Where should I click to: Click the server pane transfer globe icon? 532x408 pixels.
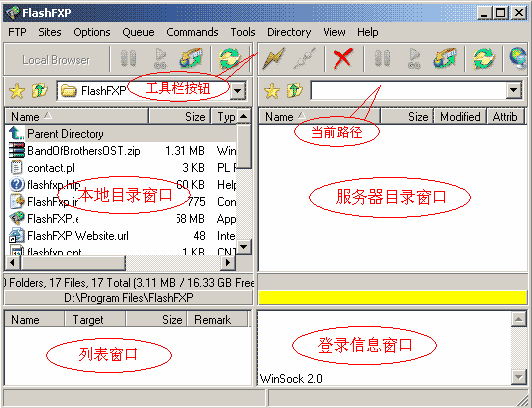pos(445,59)
